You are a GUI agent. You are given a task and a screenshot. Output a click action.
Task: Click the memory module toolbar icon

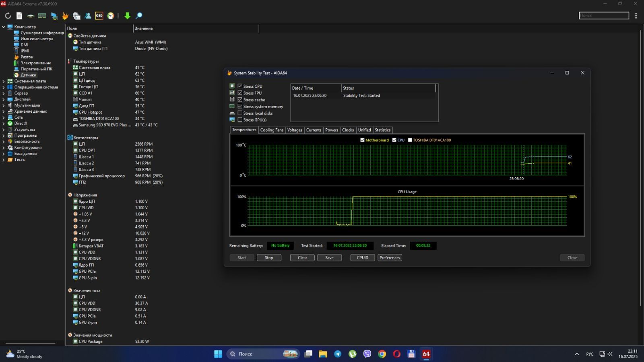point(42,16)
